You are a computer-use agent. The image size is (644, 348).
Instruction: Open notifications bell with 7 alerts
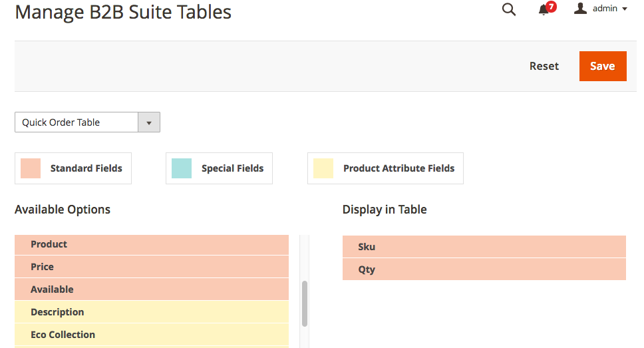click(544, 9)
